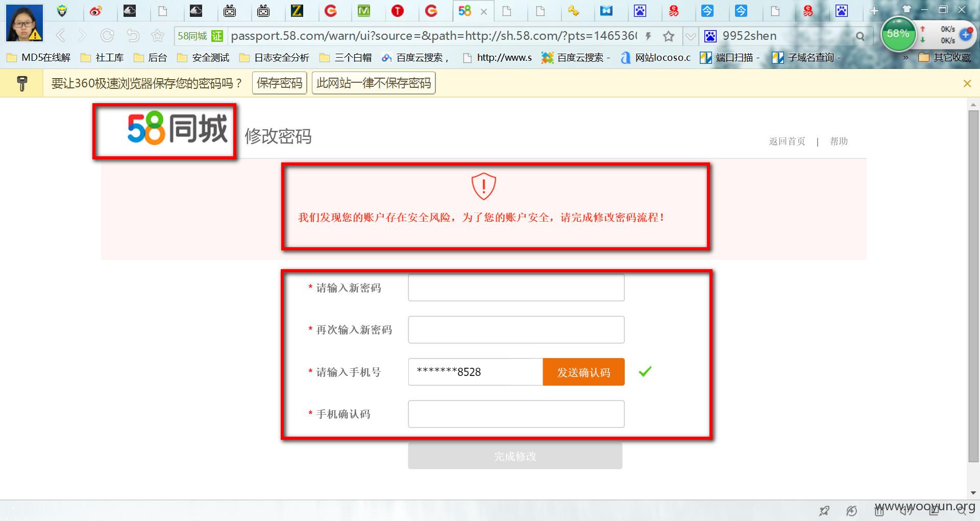Click the scrollbar up arrow

[x=973, y=104]
